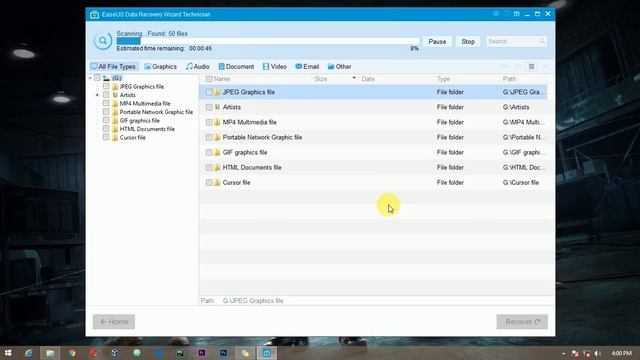Click the Artists folder icon in file list

[x=217, y=107]
